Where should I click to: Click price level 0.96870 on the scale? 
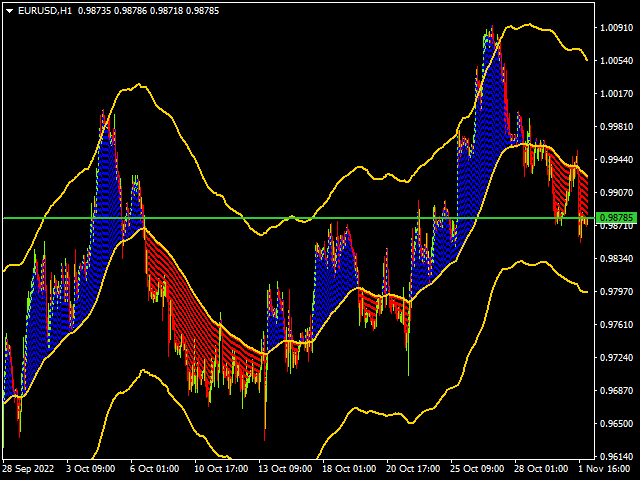[x=616, y=391]
